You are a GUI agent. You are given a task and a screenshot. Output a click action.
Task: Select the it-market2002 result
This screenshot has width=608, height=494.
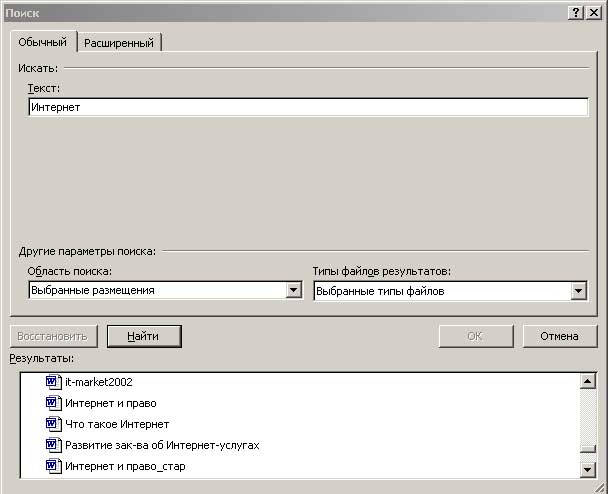(x=99, y=381)
